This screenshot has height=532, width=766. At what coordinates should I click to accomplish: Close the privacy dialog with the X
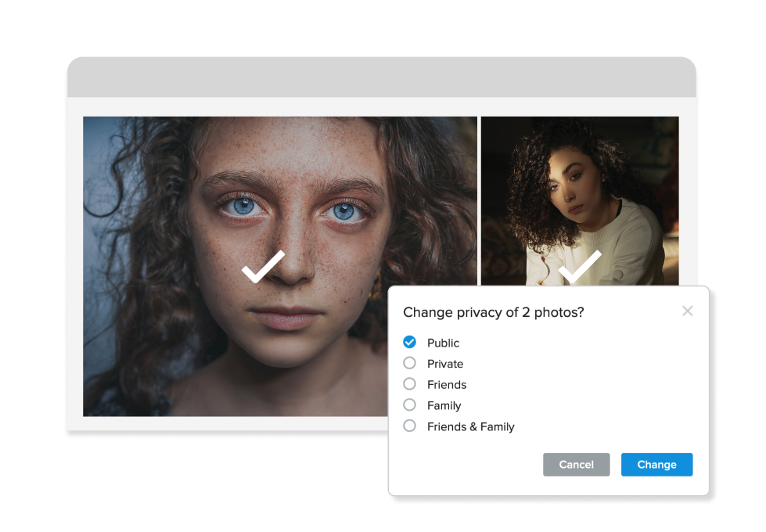pyautogui.click(x=687, y=311)
